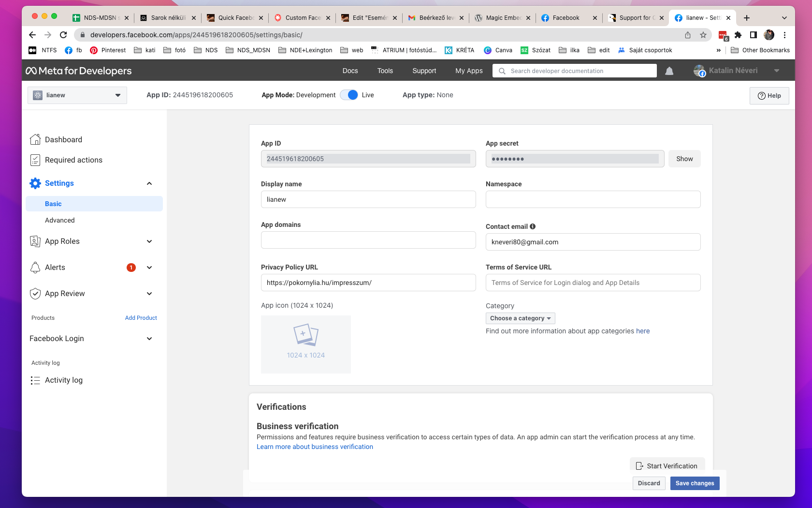Viewport: 812px width, 508px height.
Task: Expand the Alerts section chevron
Action: pyautogui.click(x=149, y=268)
